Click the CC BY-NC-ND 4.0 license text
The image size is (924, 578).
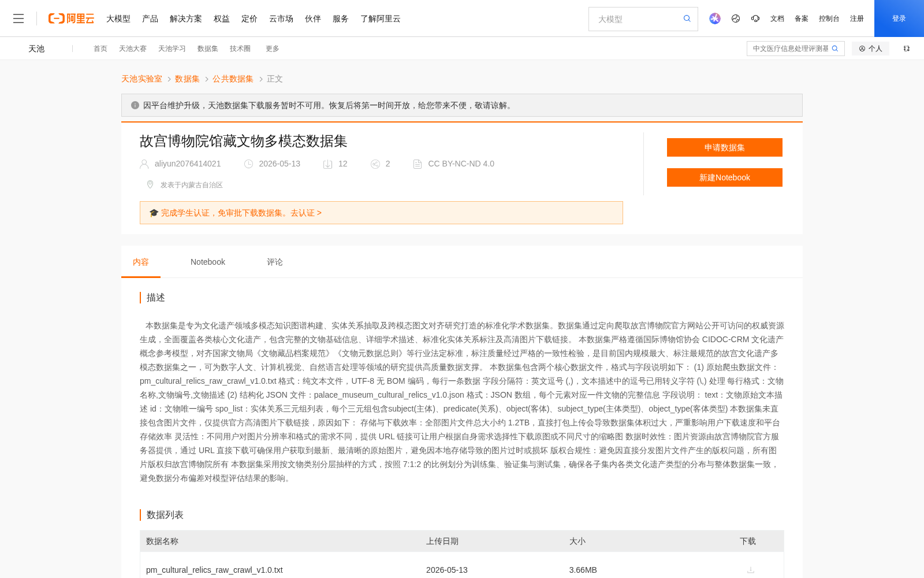(x=461, y=164)
